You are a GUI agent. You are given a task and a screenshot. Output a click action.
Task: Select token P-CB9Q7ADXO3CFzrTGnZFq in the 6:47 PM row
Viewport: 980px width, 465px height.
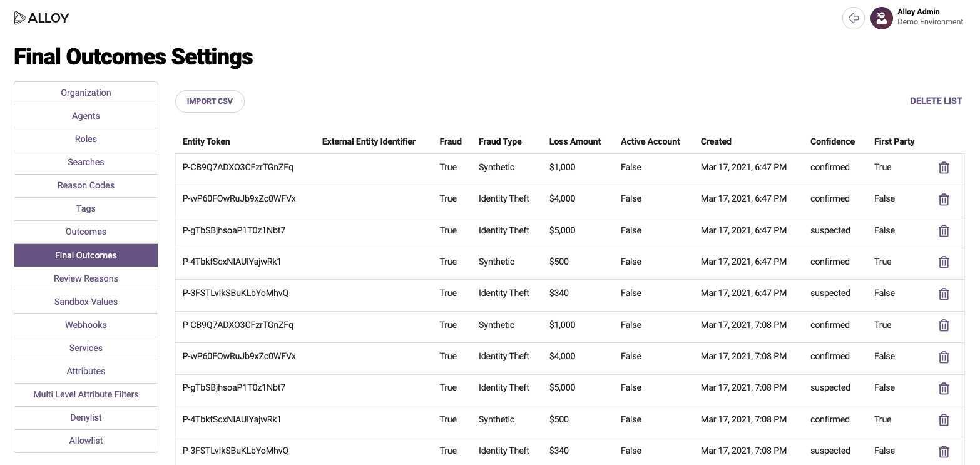(x=238, y=167)
